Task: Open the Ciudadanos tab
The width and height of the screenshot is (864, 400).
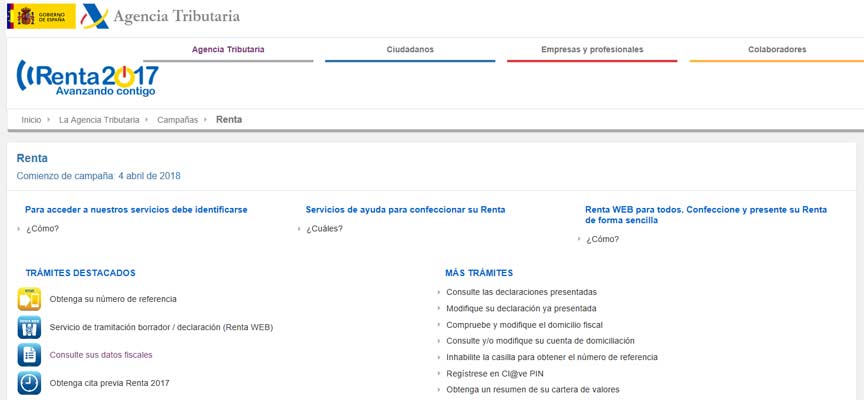Action: [410, 50]
